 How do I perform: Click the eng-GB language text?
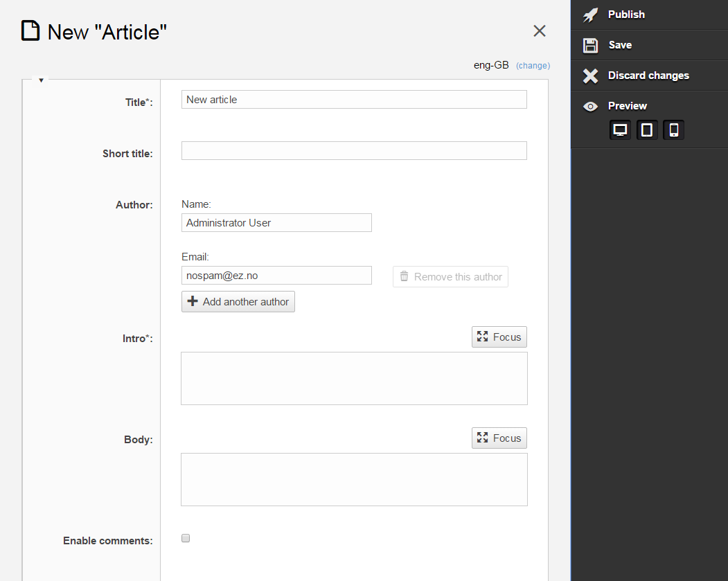(x=491, y=65)
